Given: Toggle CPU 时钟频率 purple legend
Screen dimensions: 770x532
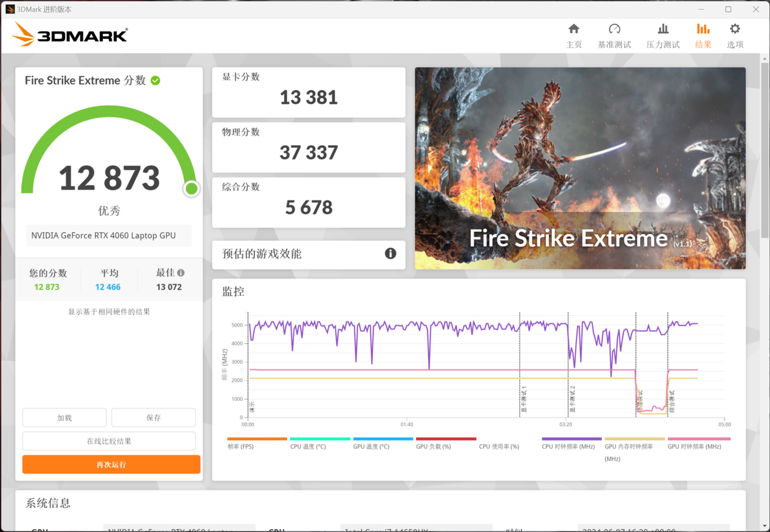Looking at the screenshot, I should [571, 439].
